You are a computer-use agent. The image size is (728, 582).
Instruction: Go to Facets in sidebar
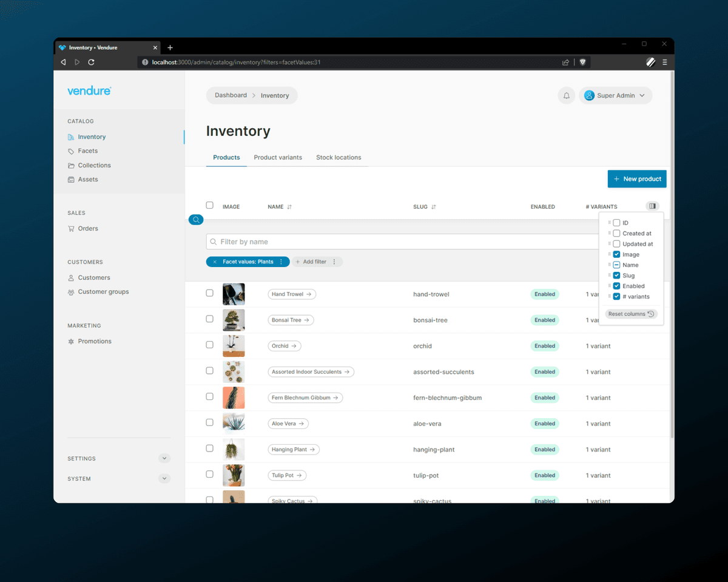point(87,151)
